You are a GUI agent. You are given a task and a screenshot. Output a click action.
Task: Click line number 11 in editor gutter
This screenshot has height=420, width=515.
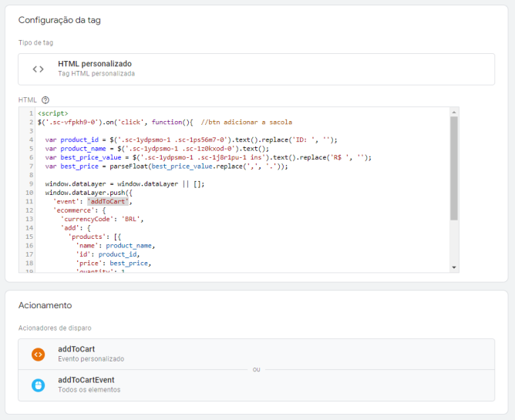29,201
